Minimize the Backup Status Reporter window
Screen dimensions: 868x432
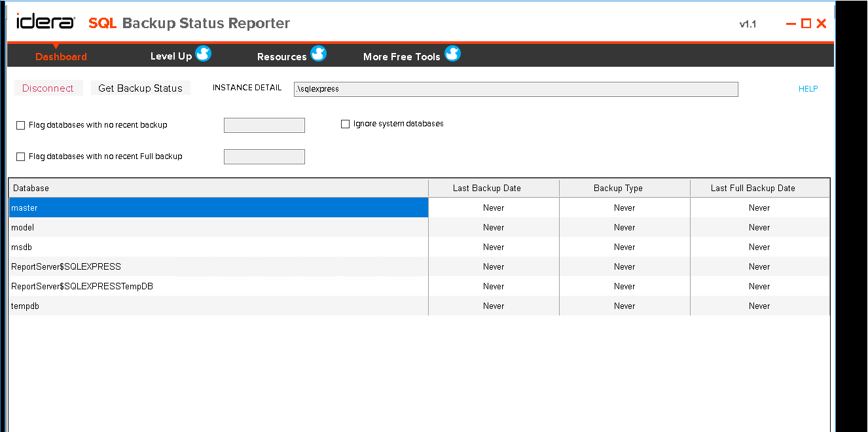[x=791, y=24]
